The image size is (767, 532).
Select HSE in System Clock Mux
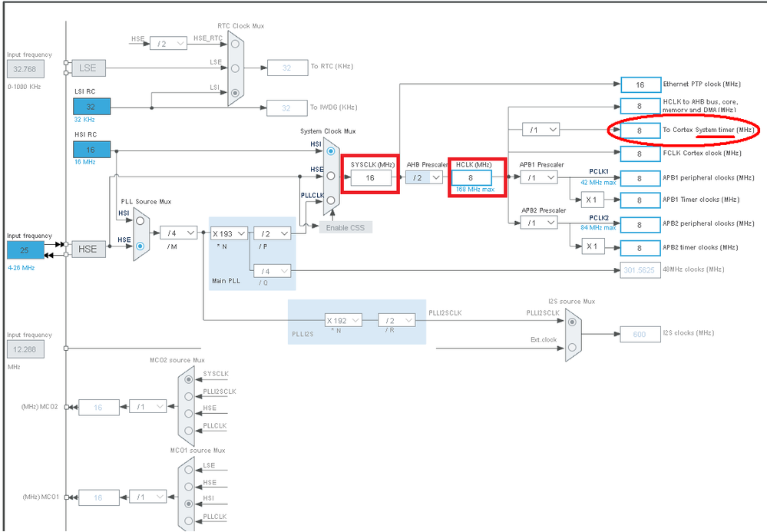point(331,176)
